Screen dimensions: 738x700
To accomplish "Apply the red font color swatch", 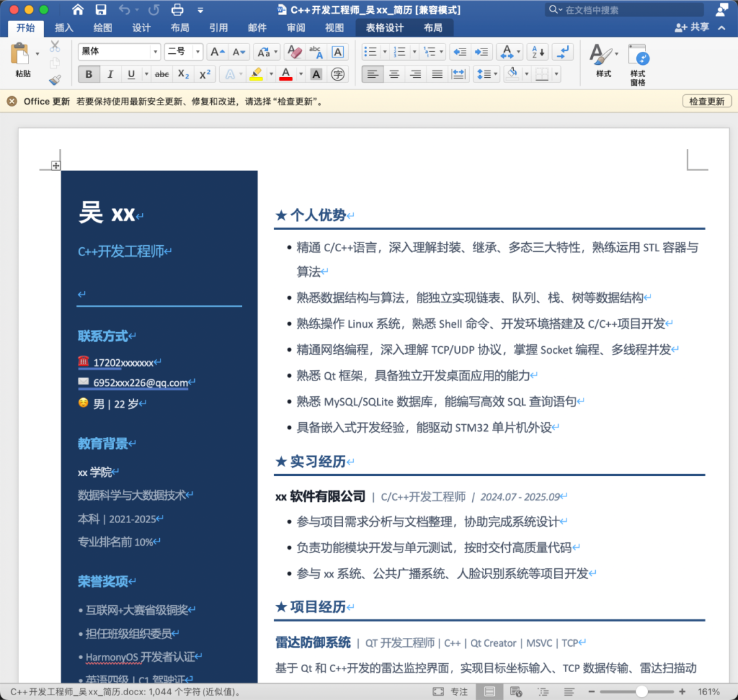I will (285, 74).
